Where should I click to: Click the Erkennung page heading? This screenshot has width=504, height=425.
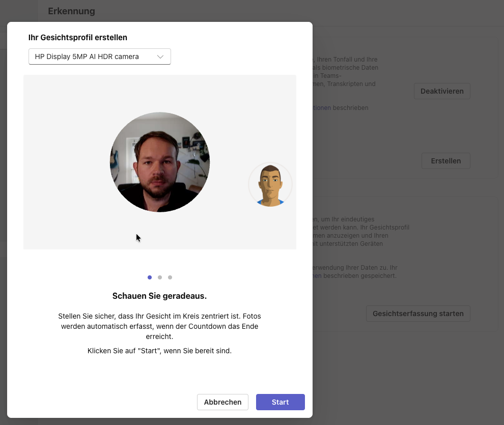pyautogui.click(x=71, y=11)
